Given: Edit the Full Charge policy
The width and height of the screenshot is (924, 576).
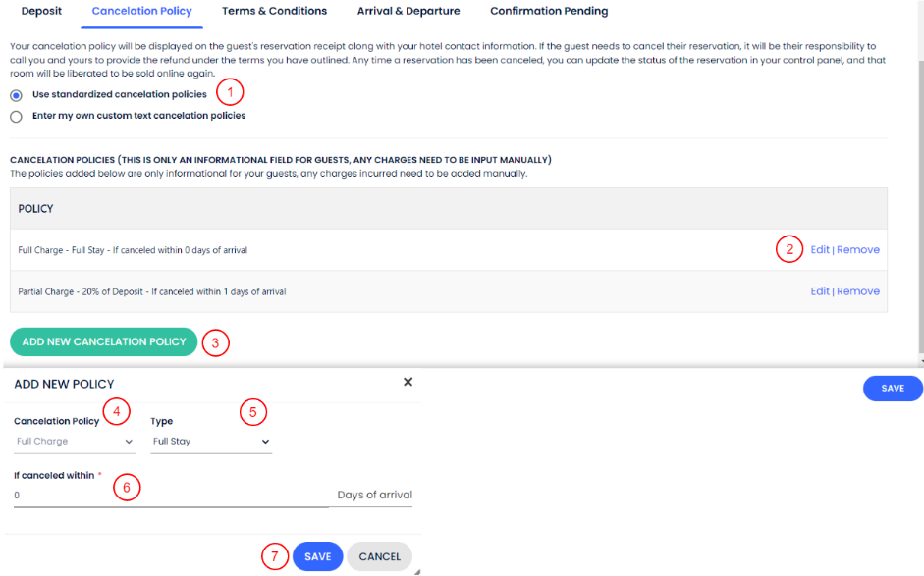Looking at the screenshot, I should (820, 250).
